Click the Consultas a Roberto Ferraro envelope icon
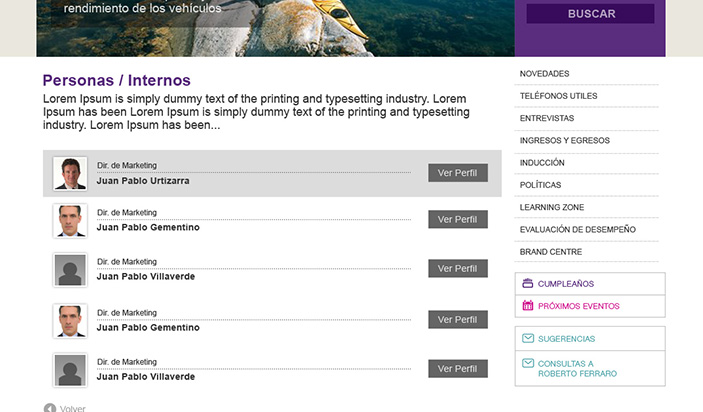 (x=528, y=363)
